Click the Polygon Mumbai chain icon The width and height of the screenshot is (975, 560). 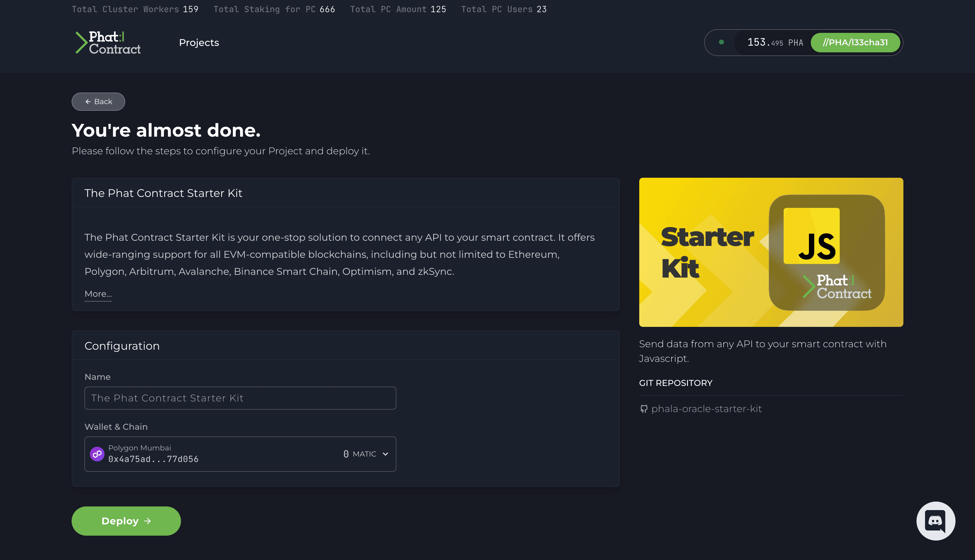click(97, 454)
